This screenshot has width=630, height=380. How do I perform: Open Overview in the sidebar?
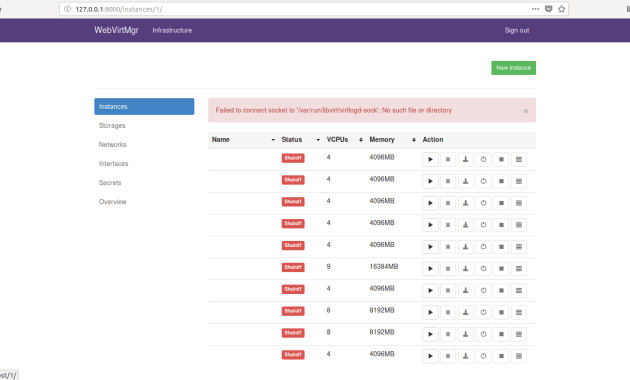click(112, 202)
